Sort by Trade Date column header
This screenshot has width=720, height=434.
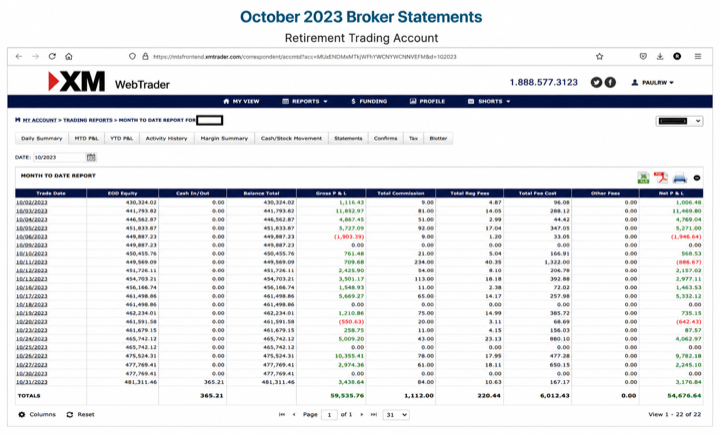(51, 193)
